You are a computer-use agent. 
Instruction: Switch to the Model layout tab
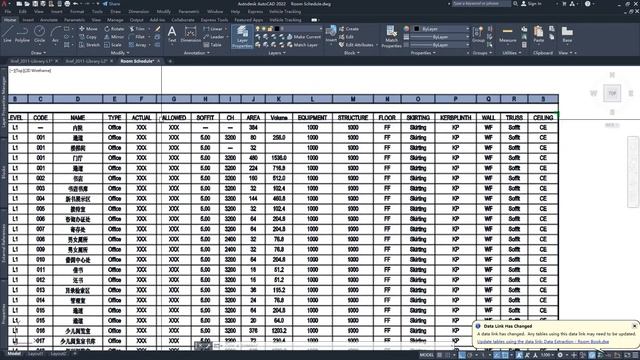(x=14, y=354)
